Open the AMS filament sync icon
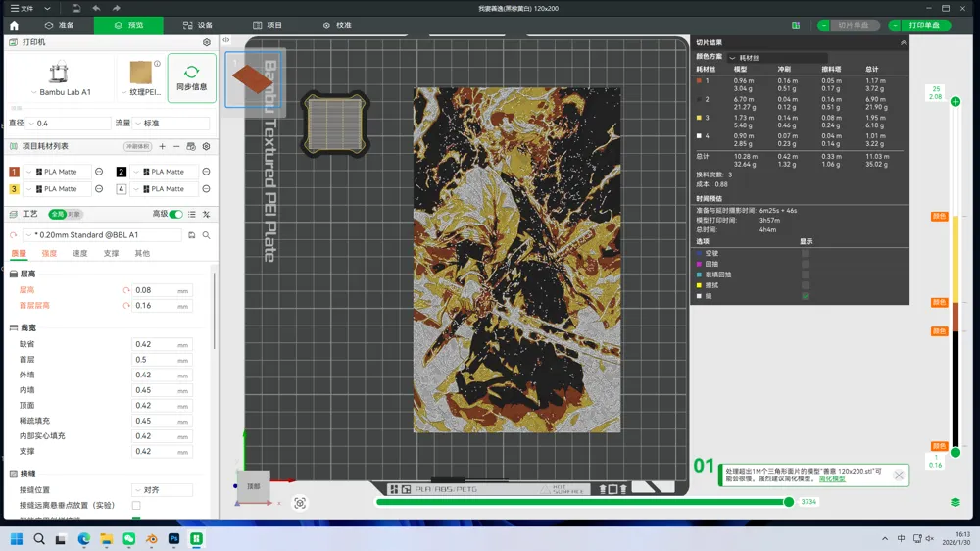980x551 pixels. coord(191,146)
